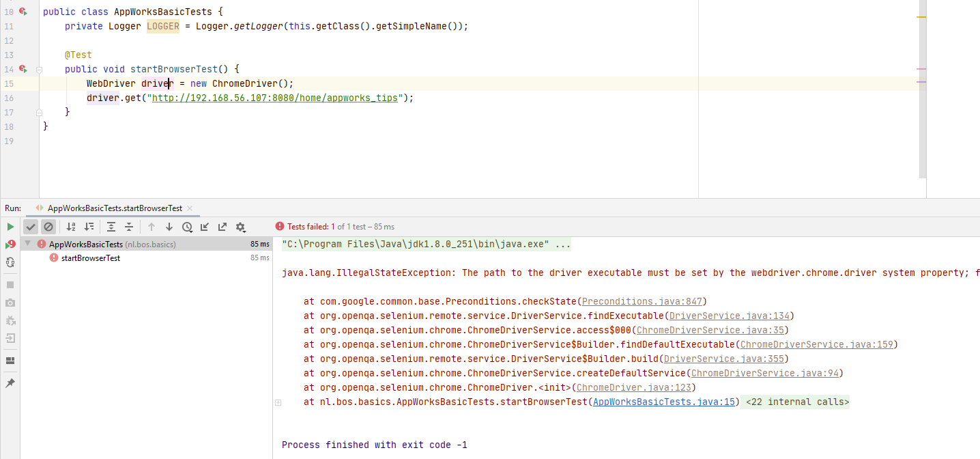Click the green Rerun test button
Image resolution: width=980 pixels, height=459 pixels.
pyautogui.click(x=10, y=227)
